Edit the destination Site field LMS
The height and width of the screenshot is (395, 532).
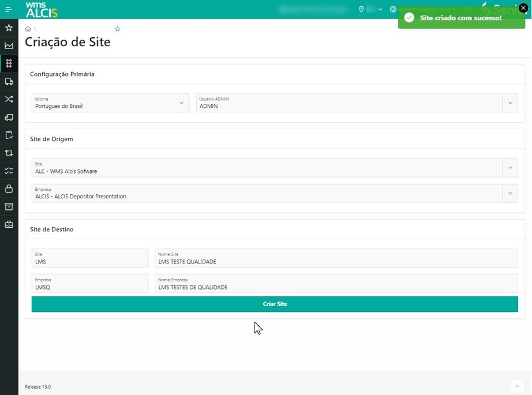[90, 258]
